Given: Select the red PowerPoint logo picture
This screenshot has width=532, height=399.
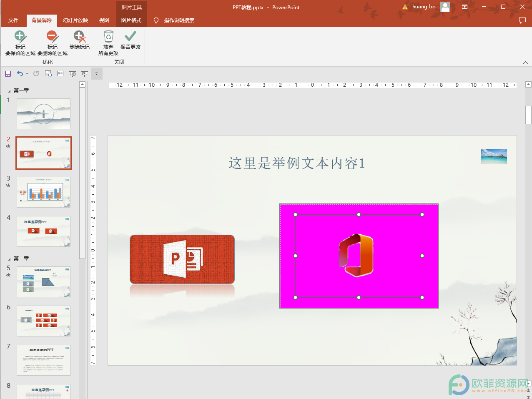Looking at the screenshot, I should tap(182, 259).
